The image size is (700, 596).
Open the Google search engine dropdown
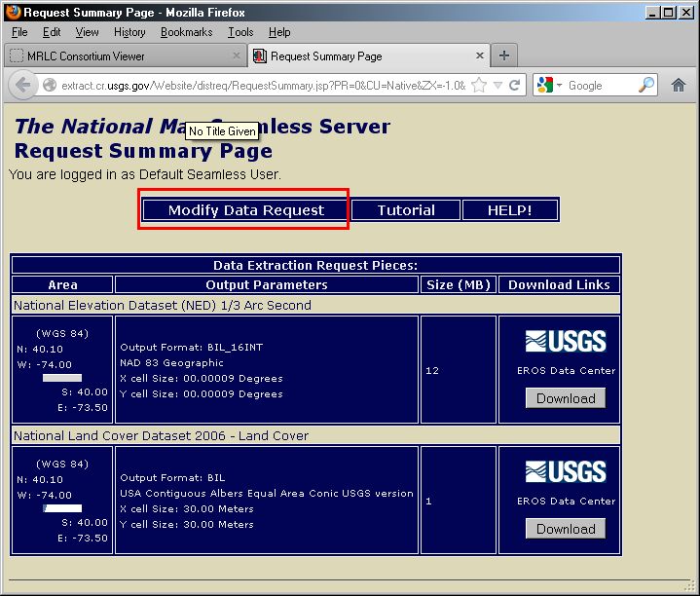(x=549, y=86)
